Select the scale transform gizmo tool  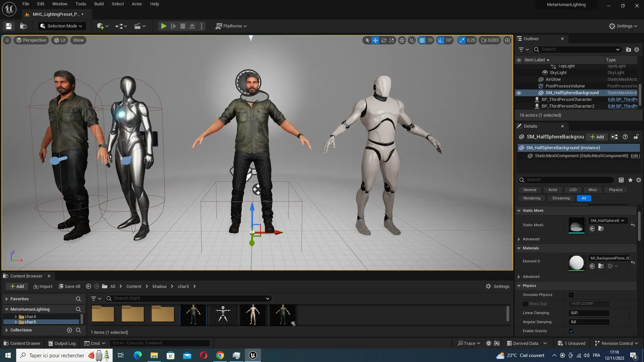coord(392,40)
